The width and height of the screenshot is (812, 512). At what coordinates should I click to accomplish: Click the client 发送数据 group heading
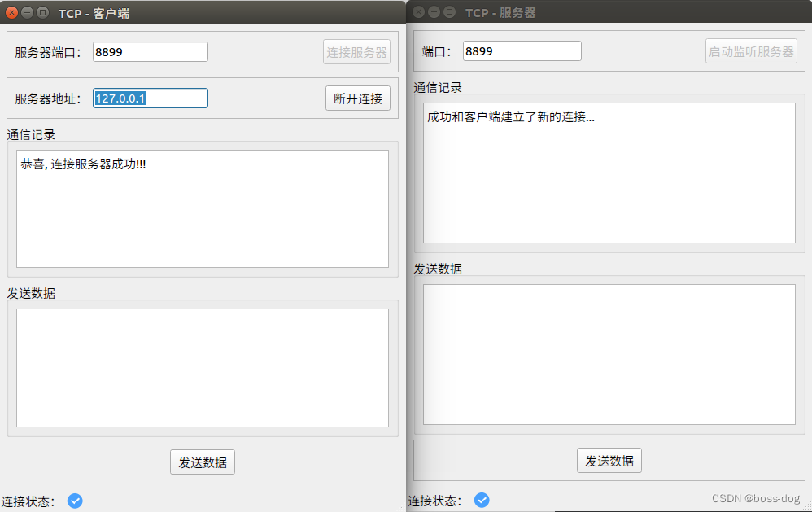point(31,293)
